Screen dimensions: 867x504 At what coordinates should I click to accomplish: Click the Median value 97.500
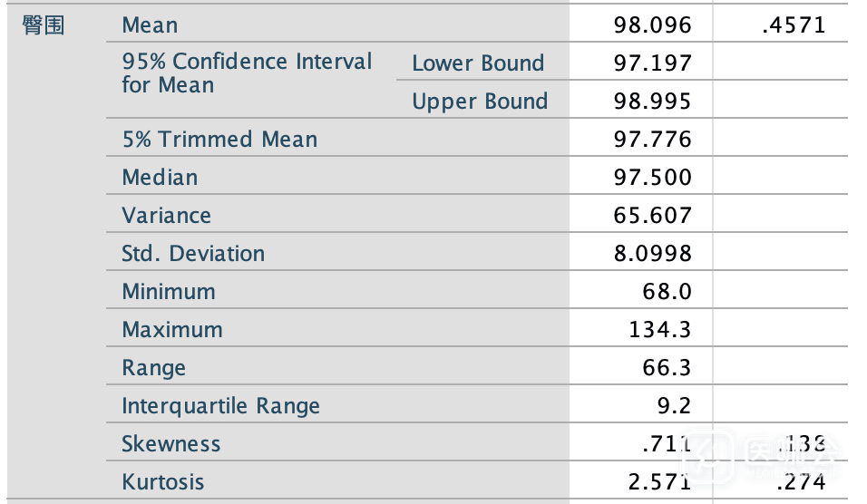652,178
